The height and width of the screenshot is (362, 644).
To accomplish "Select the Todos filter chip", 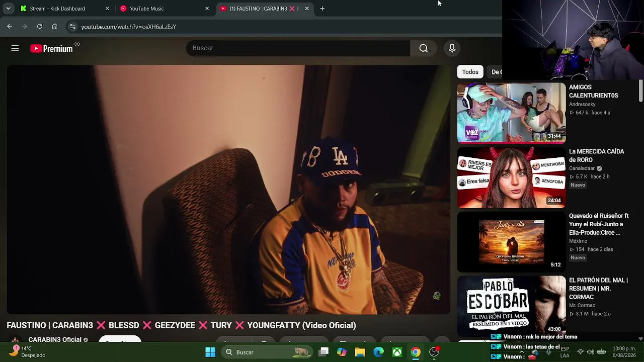I will pyautogui.click(x=470, y=72).
